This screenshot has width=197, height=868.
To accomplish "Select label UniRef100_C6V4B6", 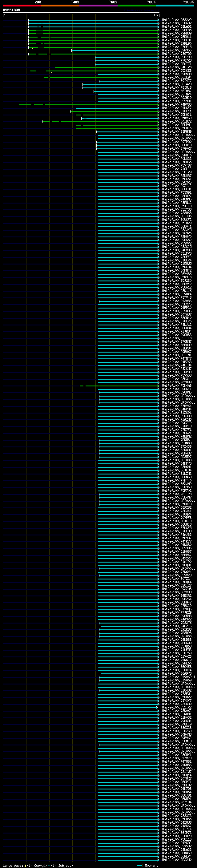I will click(177, 274).
